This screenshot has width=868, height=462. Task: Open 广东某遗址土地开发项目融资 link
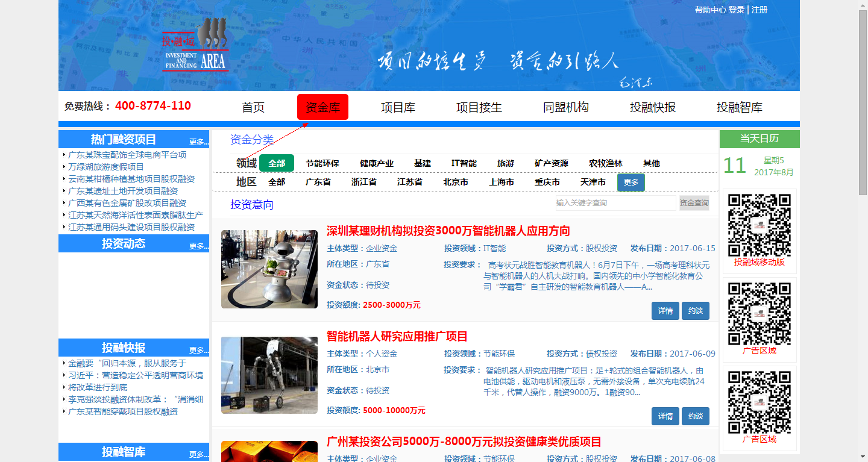[x=123, y=191]
